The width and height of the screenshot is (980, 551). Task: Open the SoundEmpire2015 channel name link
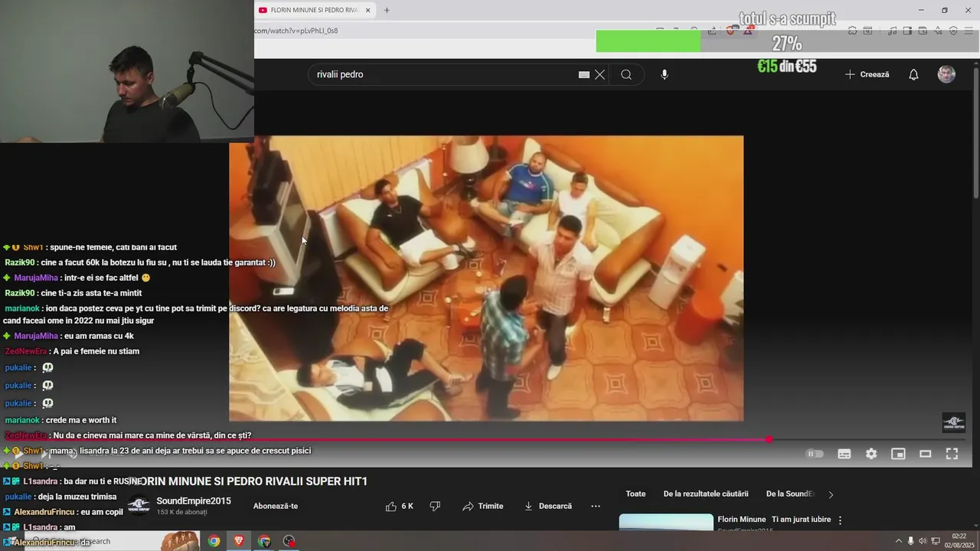point(194,501)
